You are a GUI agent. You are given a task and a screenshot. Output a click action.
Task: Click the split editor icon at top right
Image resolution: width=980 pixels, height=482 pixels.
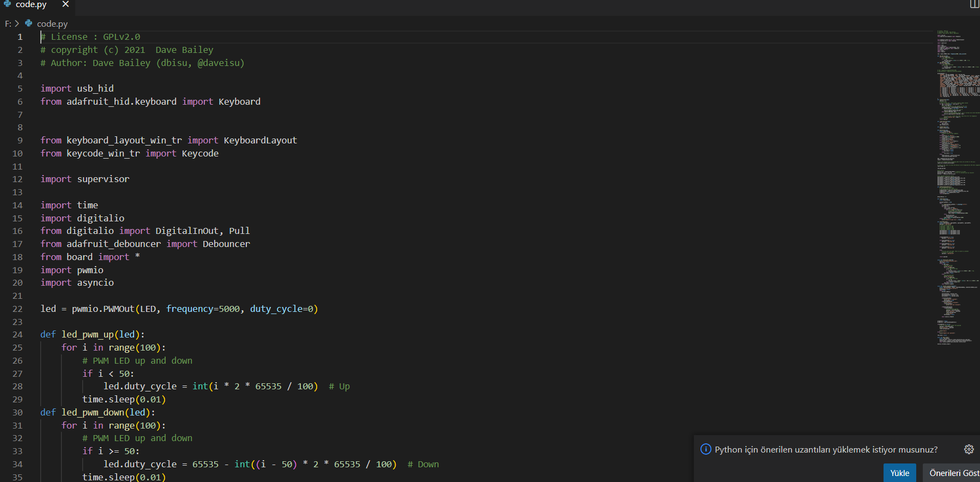(974, 4)
